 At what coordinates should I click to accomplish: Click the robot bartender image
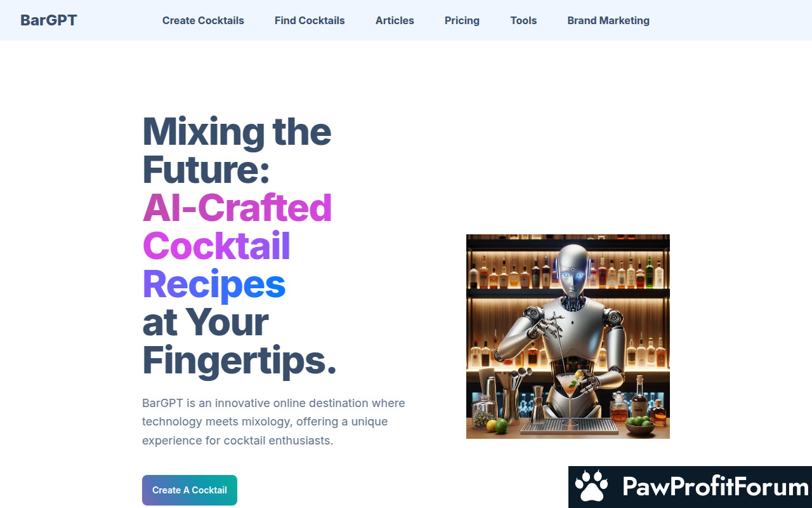(x=568, y=337)
